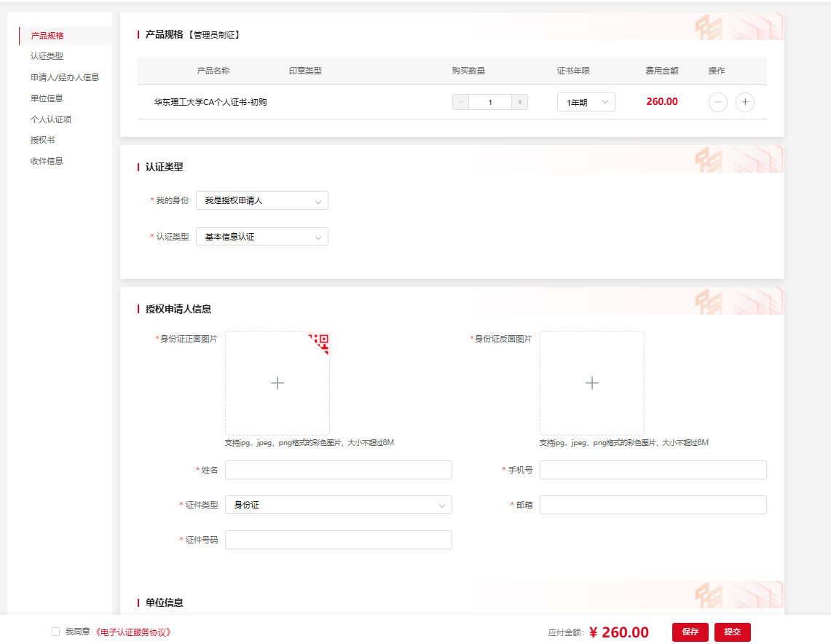Click the 手机号 input field
831x644 pixels.
click(653, 470)
